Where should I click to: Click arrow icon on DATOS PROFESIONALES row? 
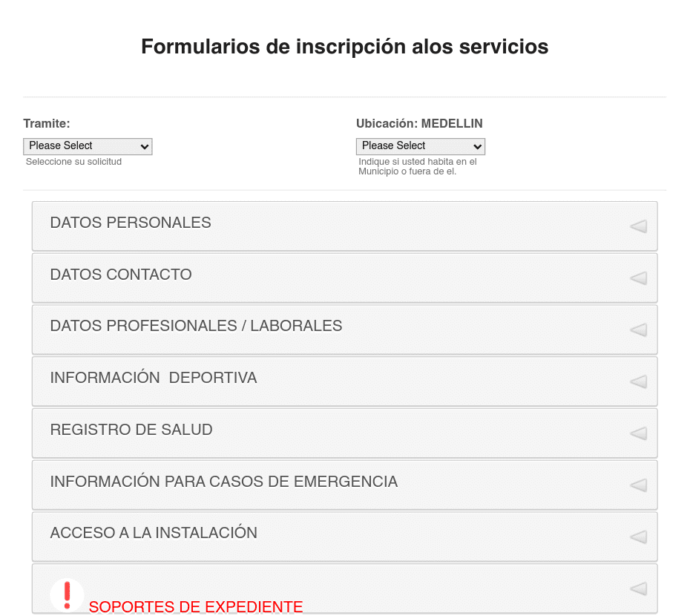[x=638, y=330]
